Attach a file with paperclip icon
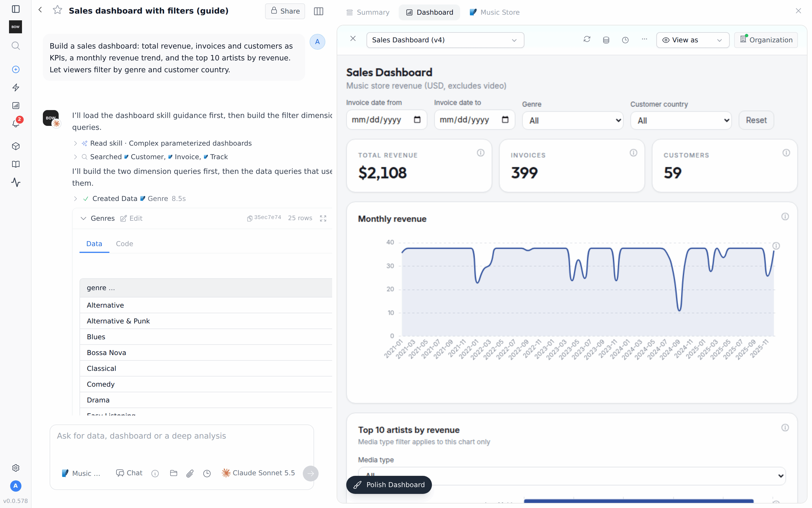Viewport: 812px width, 508px height. click(x=190, y=473)
